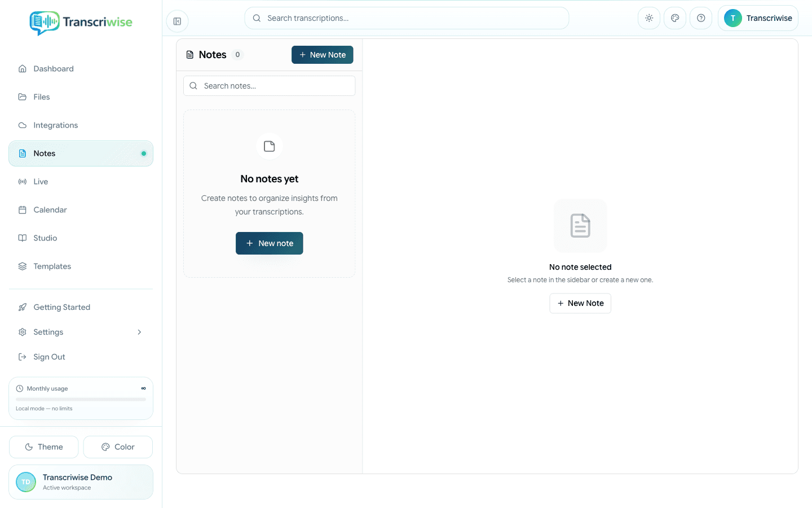Open Integrations page
The width and height of the screenshot is (812, 508).
tap(81, 125)
